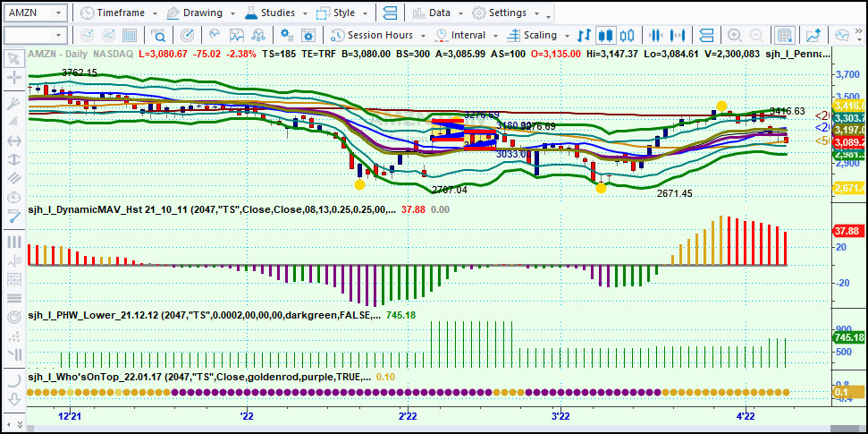This screenshot has height=434, width=868.
Task: Click the linked nodes study icon
Action: pyautogui.click(x=259, y=36)
